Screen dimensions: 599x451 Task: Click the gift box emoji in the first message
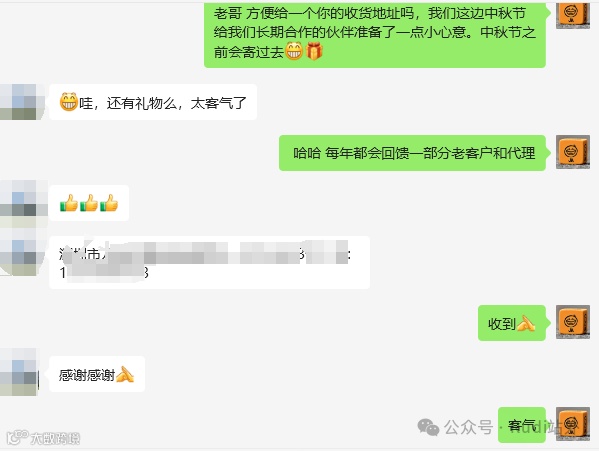click(x=314, y=51)
